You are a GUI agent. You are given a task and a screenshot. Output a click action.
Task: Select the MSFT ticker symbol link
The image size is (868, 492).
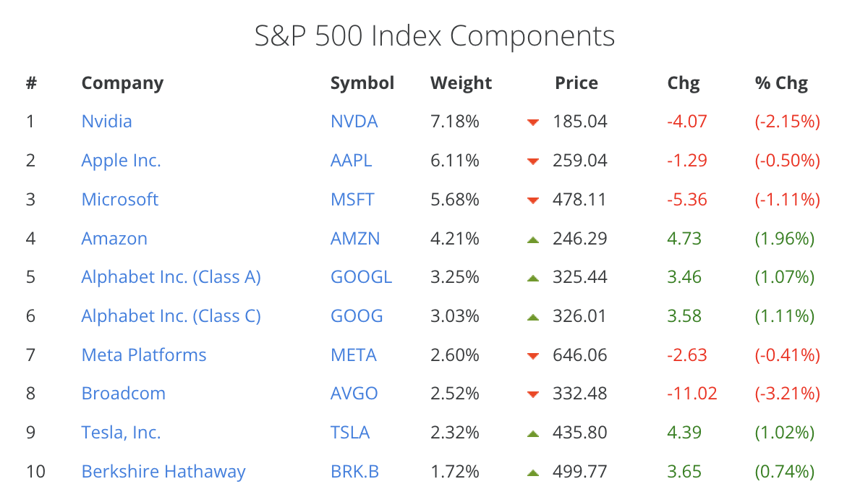[x=352, y=199]
